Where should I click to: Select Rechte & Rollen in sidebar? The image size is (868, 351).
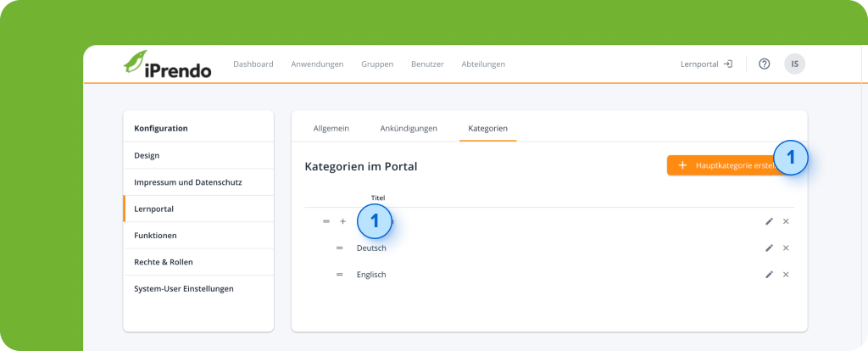(x=158, y=262)
